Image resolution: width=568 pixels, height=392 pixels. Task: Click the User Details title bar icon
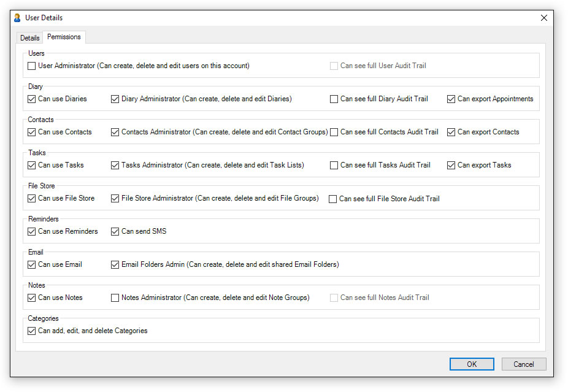tap(17, 18)
